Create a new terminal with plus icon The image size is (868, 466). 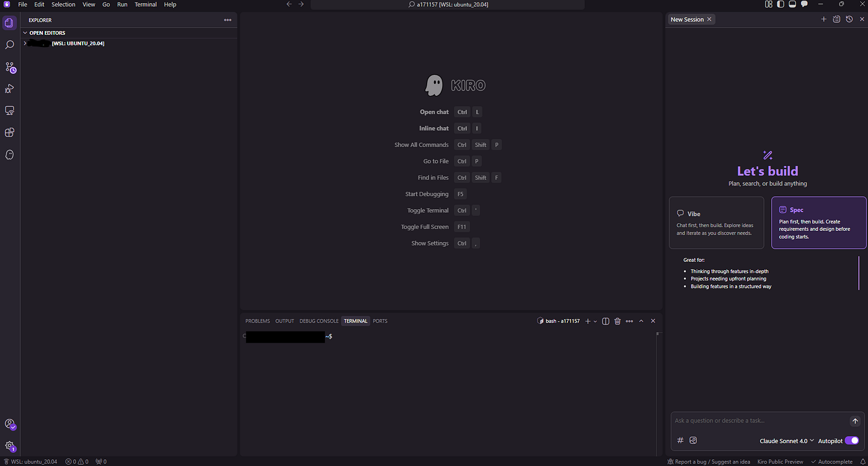point(588,321)
